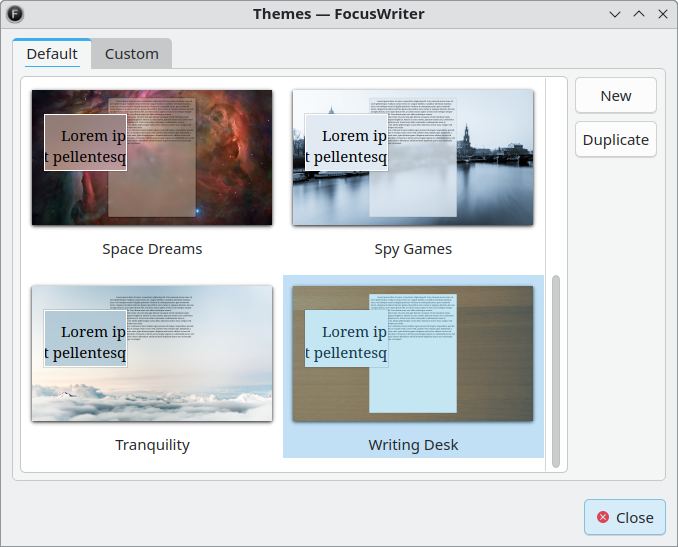Click the Tranquility label text

click(x=152, y=445)
